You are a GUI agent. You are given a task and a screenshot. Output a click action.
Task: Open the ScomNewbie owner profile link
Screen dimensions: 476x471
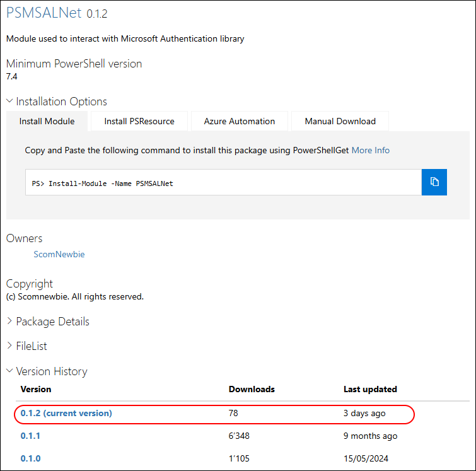59,254
